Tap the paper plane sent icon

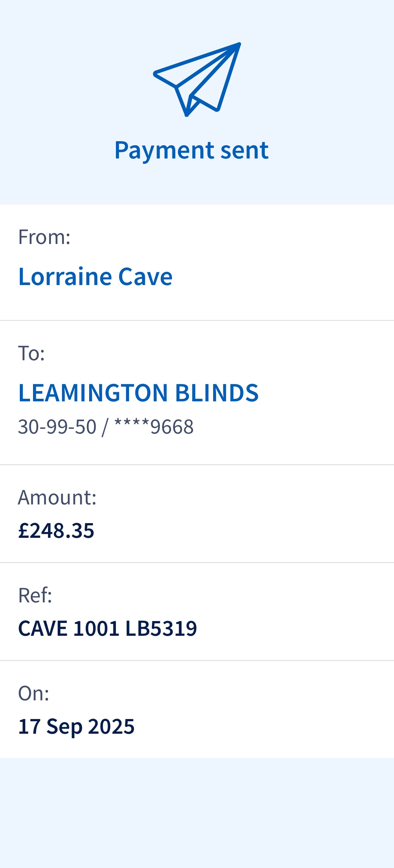point(197,79)
